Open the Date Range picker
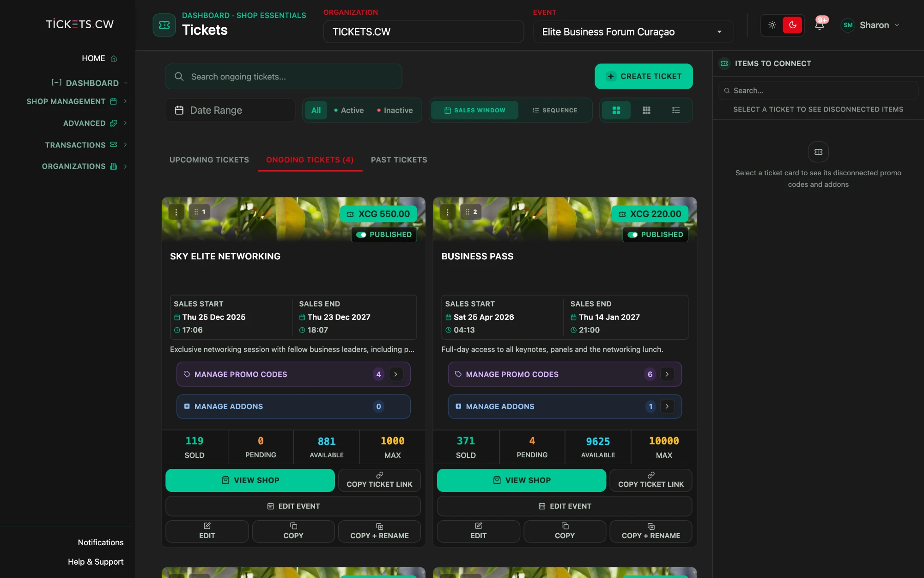 point(230,110)
